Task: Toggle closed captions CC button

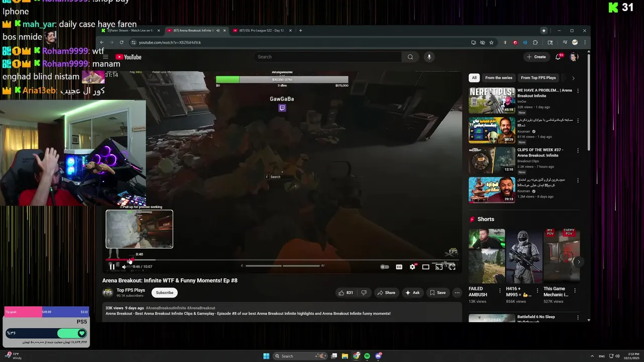Action: pyautogui.click(x=399, y=267)
